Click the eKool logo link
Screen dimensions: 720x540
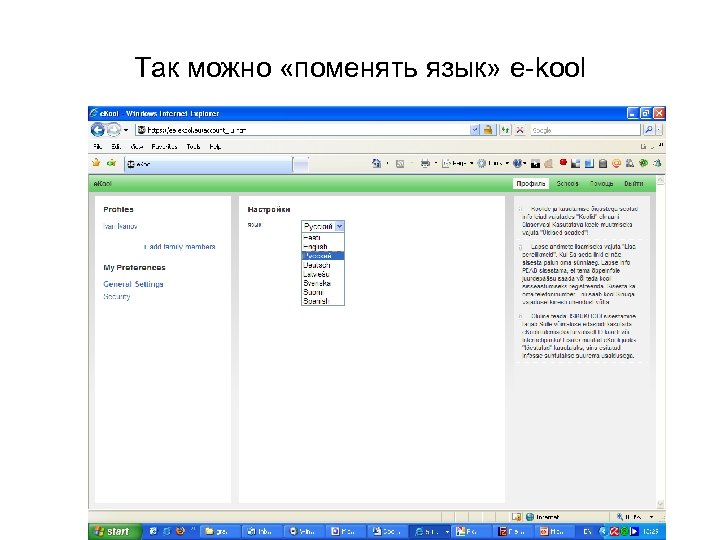point(102,184)
